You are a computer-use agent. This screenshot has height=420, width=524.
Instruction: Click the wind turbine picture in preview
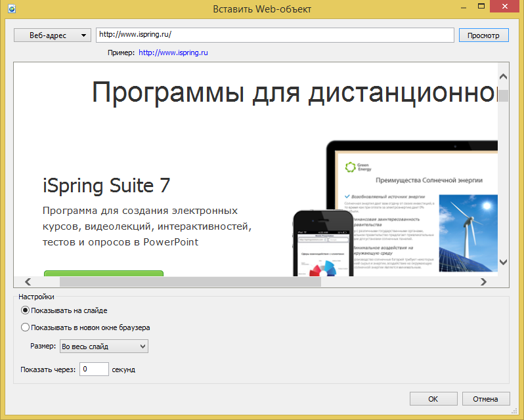point(468,234)
